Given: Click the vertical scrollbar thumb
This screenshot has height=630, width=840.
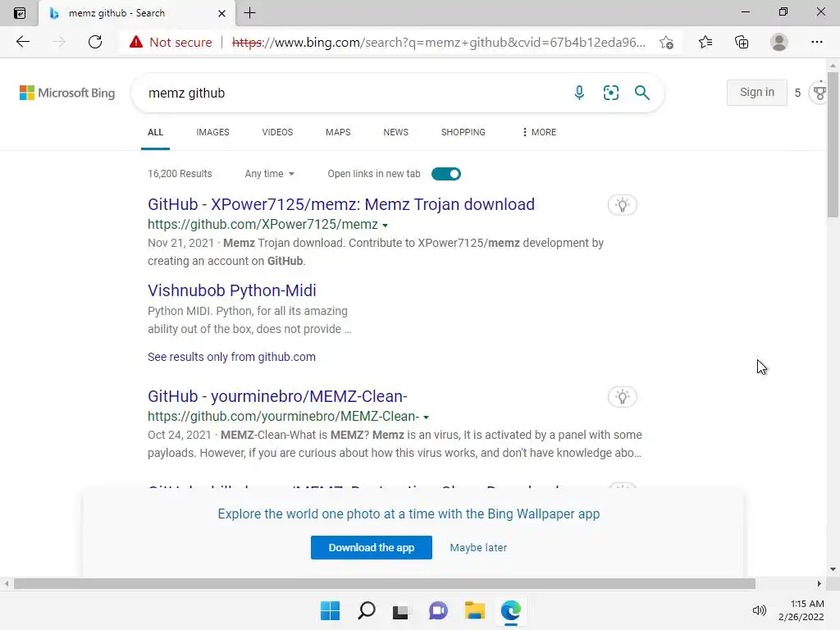Looking at the screenshot, I should click(832, 144).
